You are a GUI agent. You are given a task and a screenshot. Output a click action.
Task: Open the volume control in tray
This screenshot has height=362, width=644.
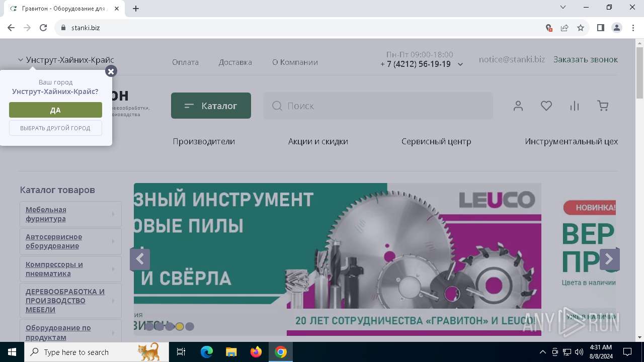[579, 352]
